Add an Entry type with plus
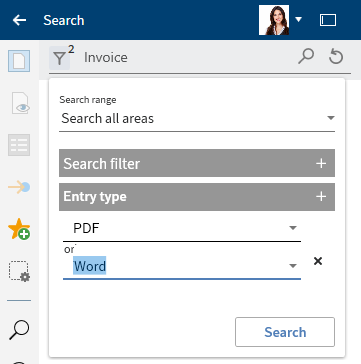Image resolution: width=361 pixels, height=364 pixels. click(x=321, y=196)
